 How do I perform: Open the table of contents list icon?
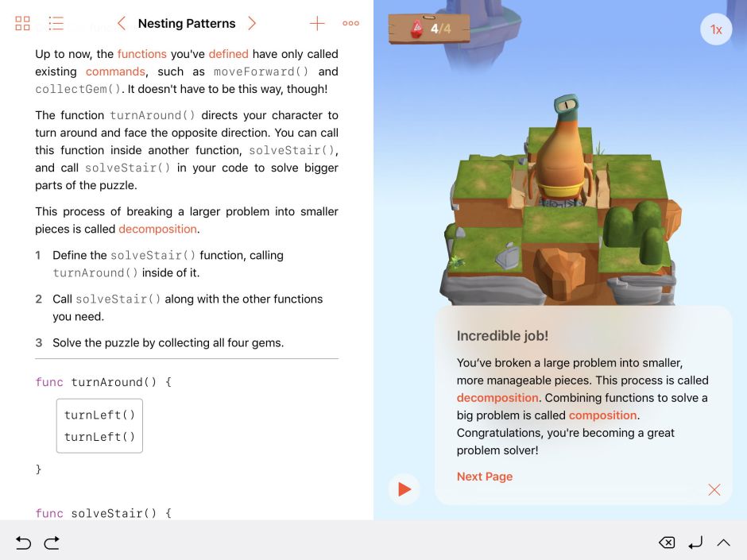pyautogui.click(x=56, y=23)
